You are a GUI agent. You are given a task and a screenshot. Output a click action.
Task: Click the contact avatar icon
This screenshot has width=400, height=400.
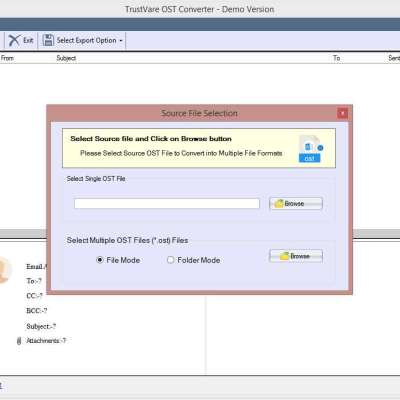[4, 270]
